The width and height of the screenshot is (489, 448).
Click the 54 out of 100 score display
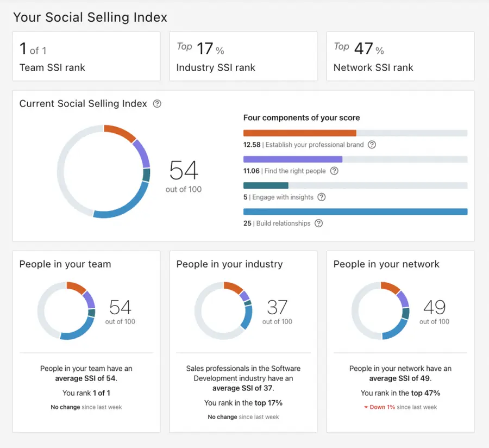point(184,177)
